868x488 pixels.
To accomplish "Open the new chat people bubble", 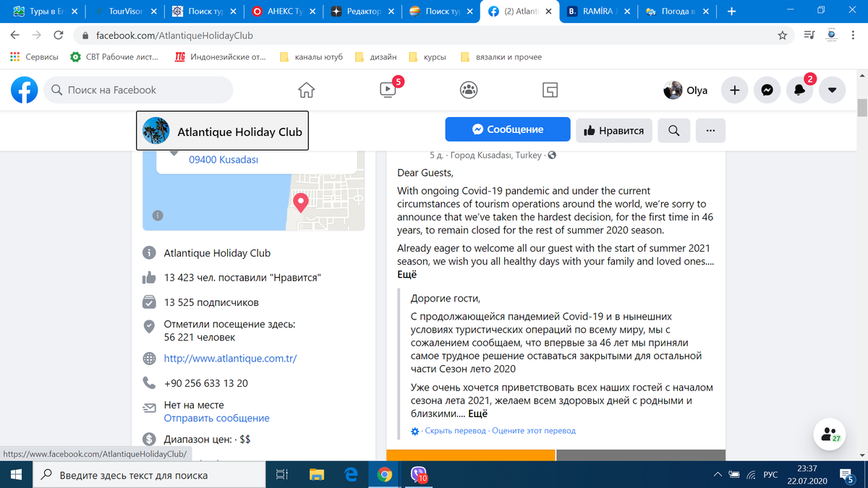I will click(x=830, y=435).
